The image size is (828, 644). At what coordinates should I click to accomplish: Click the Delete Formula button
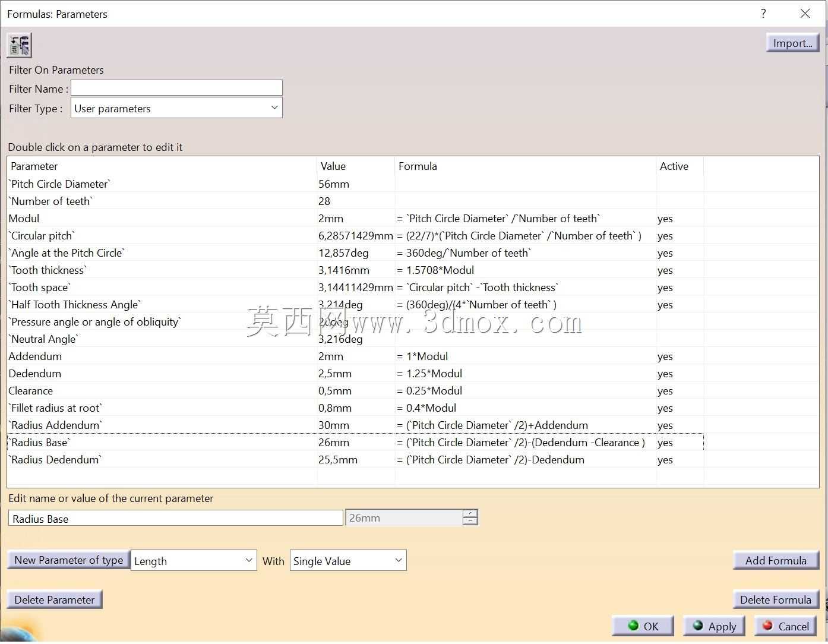tap(776, 599)
